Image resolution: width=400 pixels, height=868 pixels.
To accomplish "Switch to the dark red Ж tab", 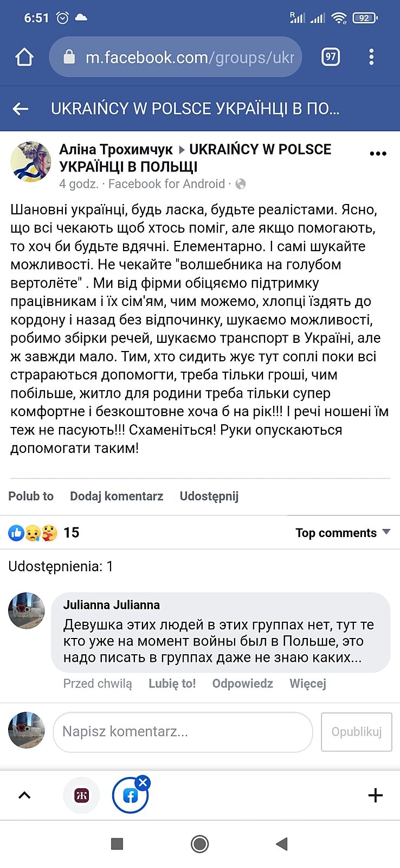I will [82, 796].
